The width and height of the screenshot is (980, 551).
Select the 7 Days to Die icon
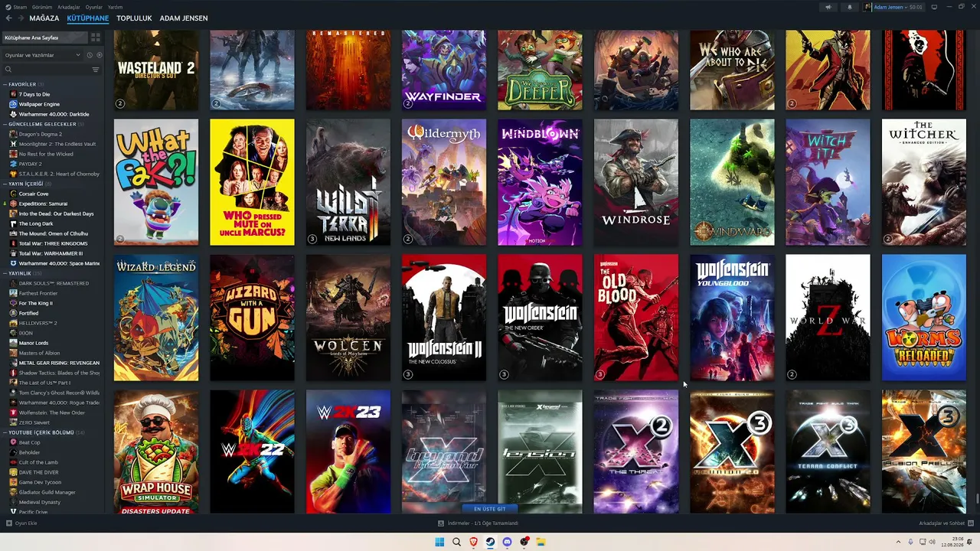tap(13, 94)
